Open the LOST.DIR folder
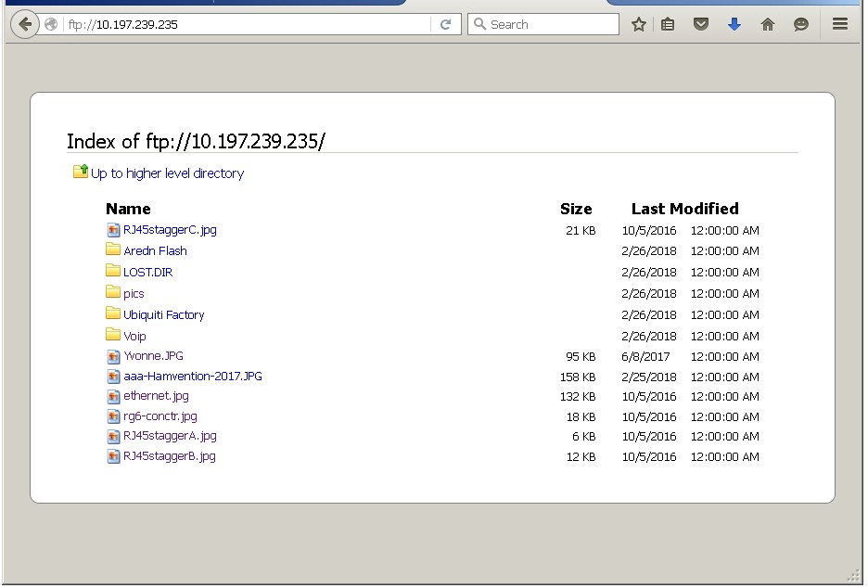Screen dimensions: 868x588 coord(147,272)
